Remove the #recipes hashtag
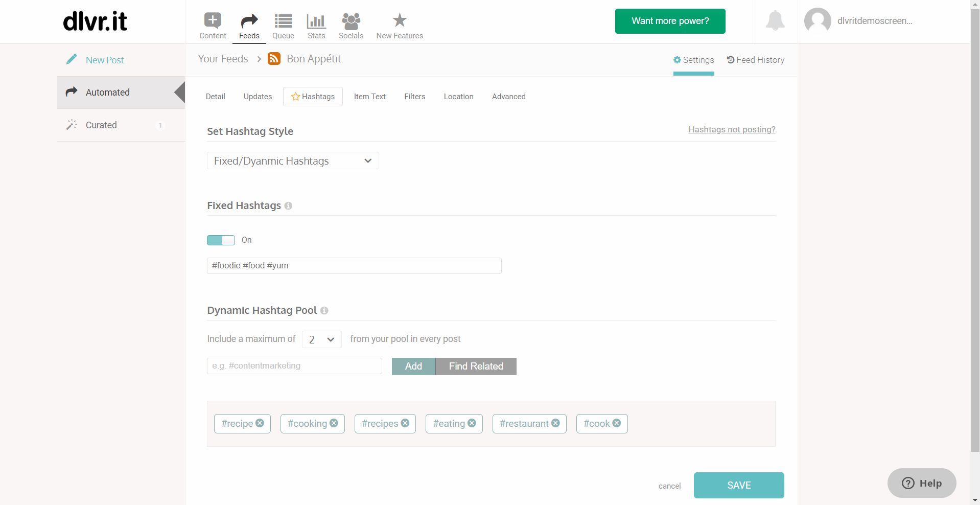The image size is (980, 505). (405, 423)
